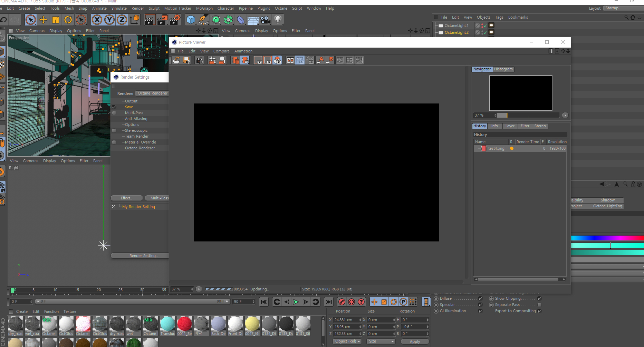Image resolution: width=644 pixels, height=347 pixels.
Task: Click Open file icon in Picture Viewer
Action: (x=176, y=60)
